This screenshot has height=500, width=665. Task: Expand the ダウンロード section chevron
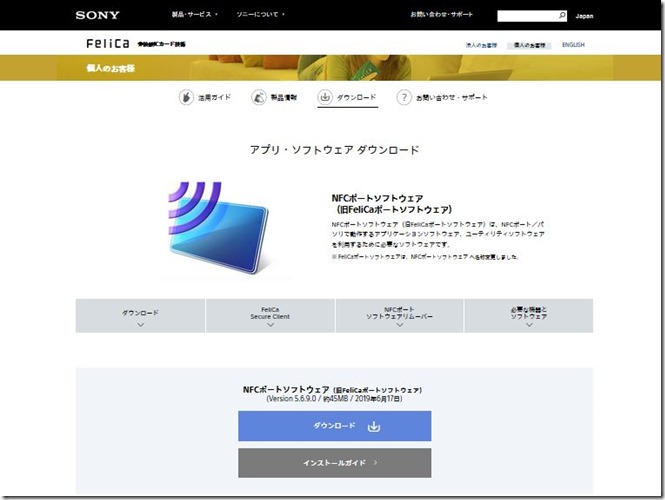141,325
